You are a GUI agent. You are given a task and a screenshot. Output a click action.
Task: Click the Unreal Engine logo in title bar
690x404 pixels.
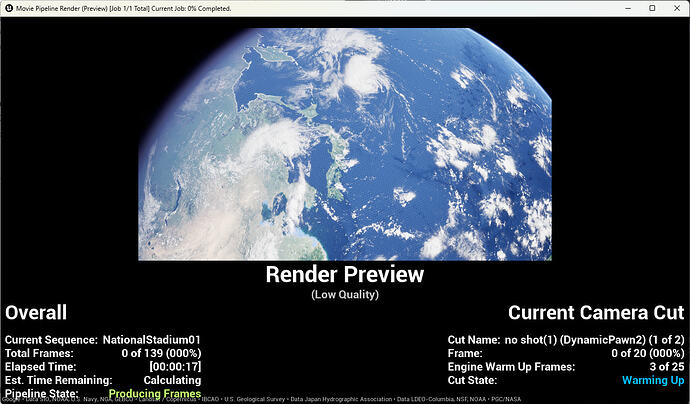[x=9, y=8]
